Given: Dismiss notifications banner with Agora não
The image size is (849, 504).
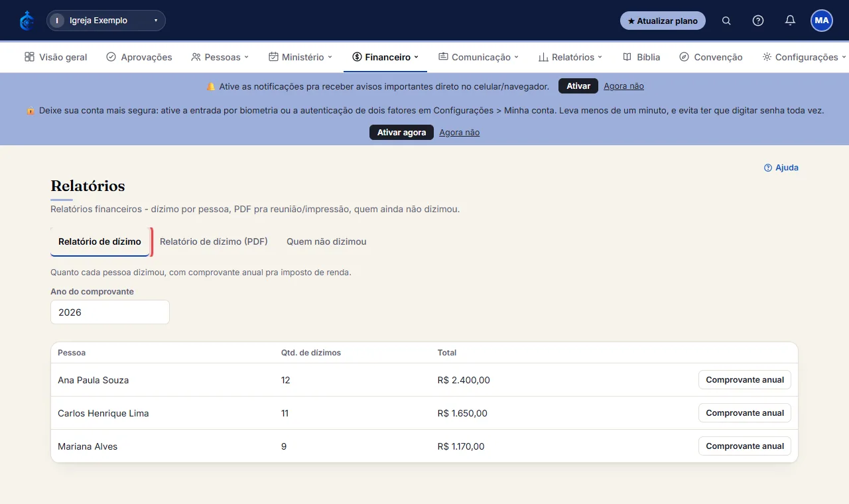Looking at the screenshot, I should click(623, 86).
